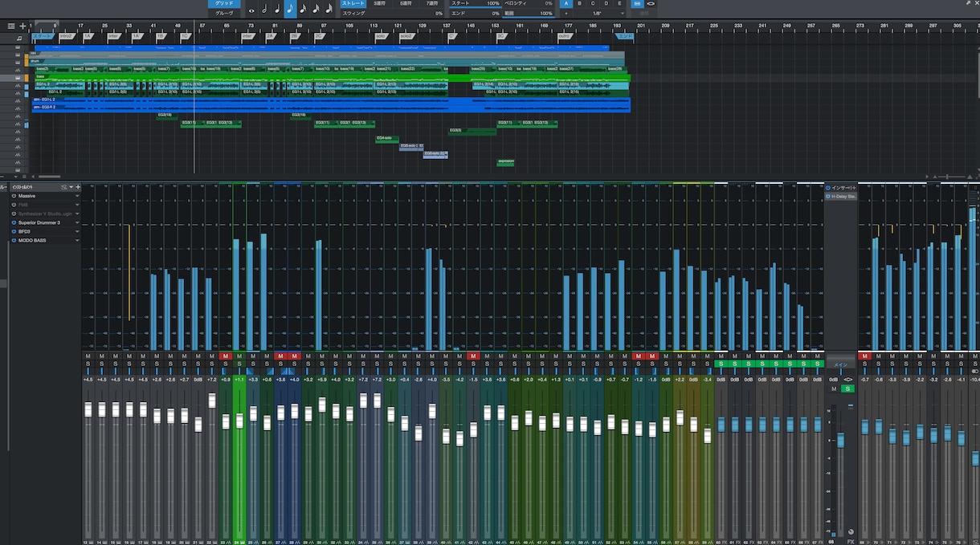Screen dimensions: 980x545
Task: Click the green-highlighted channel 24 volume fader
Action: [x=239, y=421]
